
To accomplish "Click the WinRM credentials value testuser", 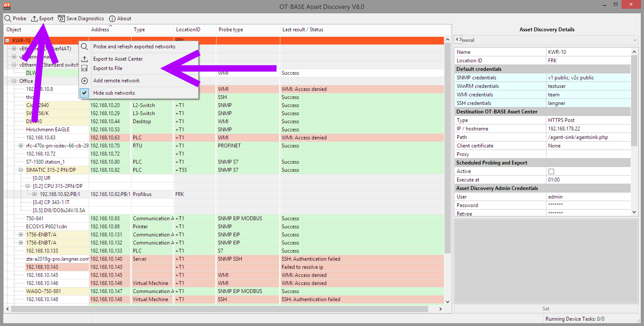I will click(588, 86).
